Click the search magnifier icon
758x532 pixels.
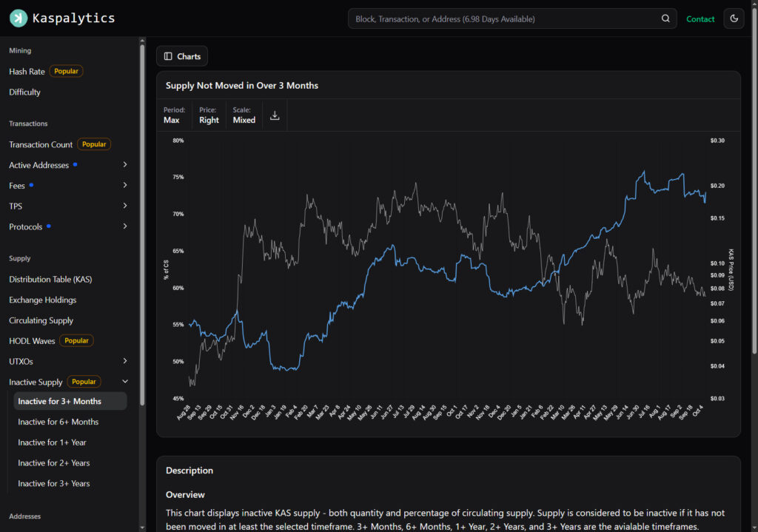coord(665,18)
